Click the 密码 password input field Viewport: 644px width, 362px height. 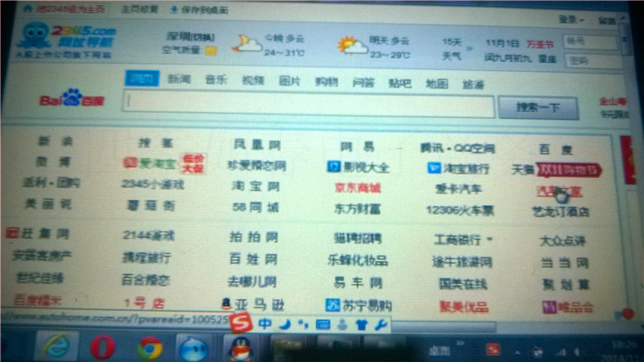tap(592, 61)
